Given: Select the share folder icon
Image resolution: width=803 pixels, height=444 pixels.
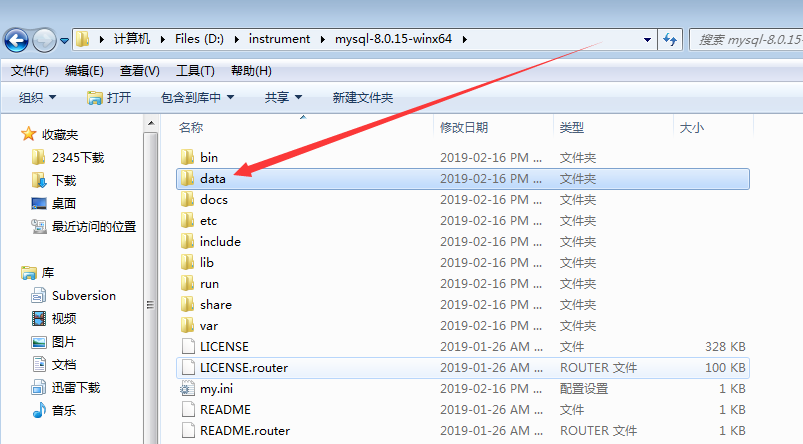Looking at the screenshot, I should tap(187, 304).
